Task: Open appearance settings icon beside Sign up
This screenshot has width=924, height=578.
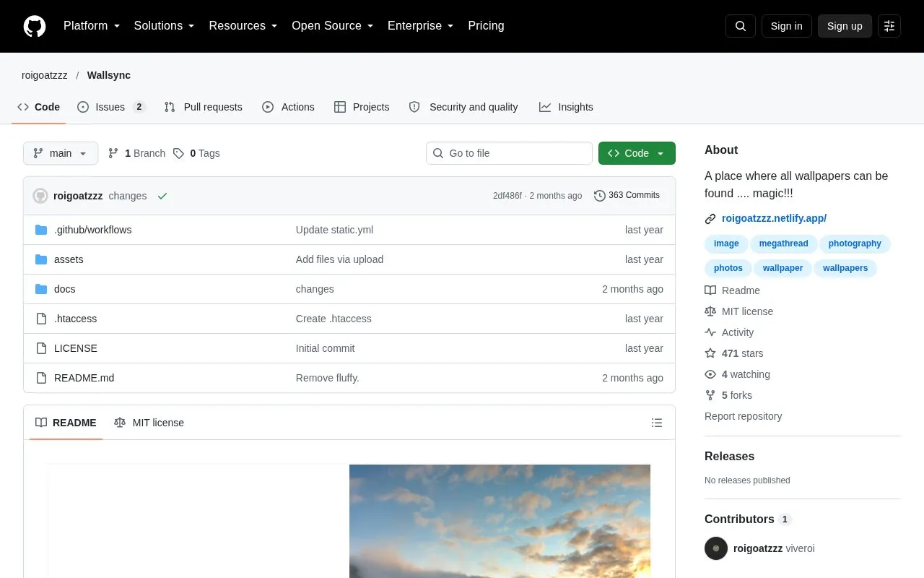Action: (x=889, y=26)
